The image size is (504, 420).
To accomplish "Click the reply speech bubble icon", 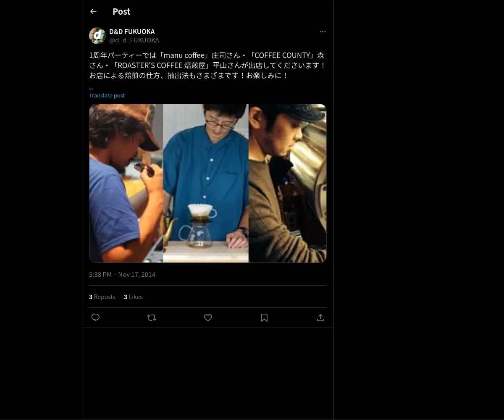I will click(x=95, y=318).
